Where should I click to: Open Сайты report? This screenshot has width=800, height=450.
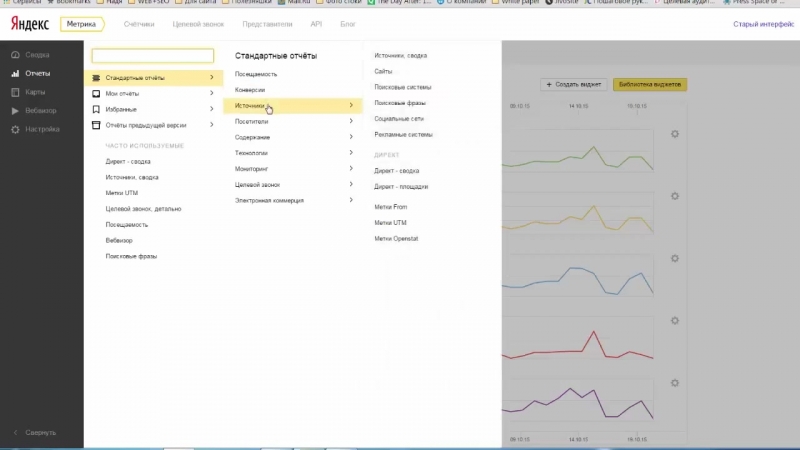(x=383, y=71)
